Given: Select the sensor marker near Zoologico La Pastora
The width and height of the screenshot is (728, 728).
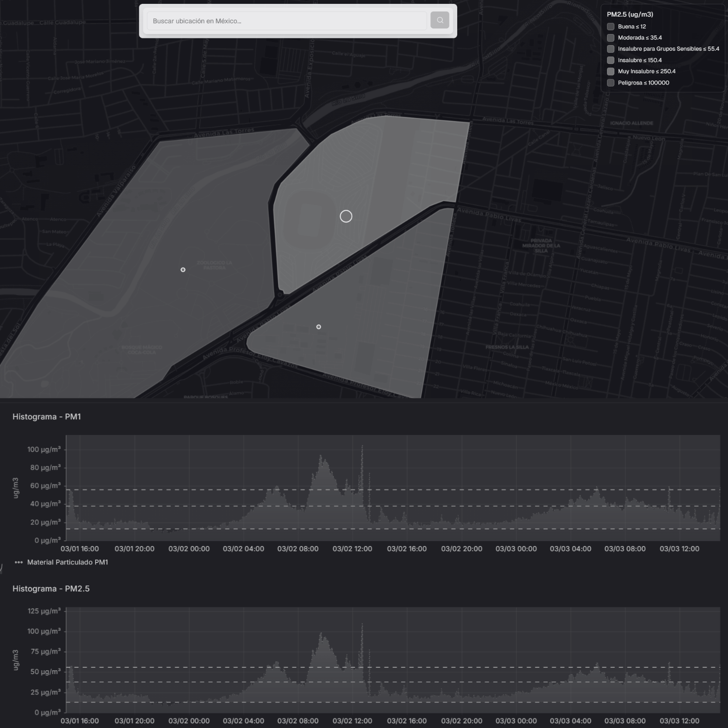Looking at the screenshot, I should click(183, 270).
